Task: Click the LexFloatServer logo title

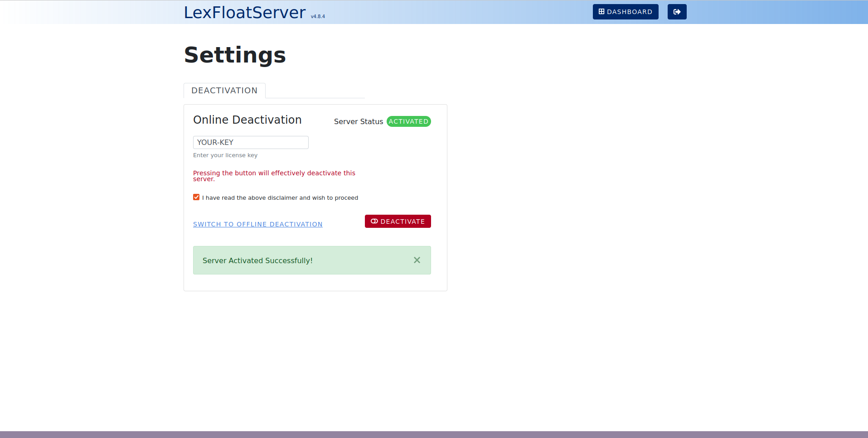Action: click(x=245, y=12)
